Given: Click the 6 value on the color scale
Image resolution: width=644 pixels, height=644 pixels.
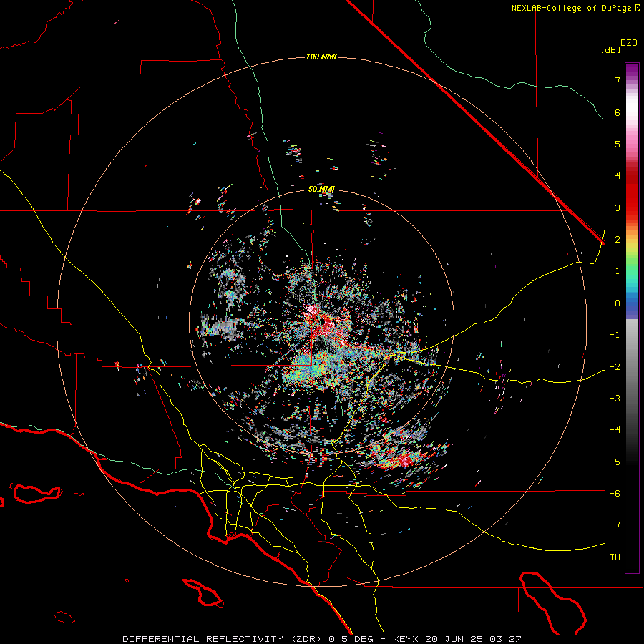Looking at the screenshot, I should point(618,112).
